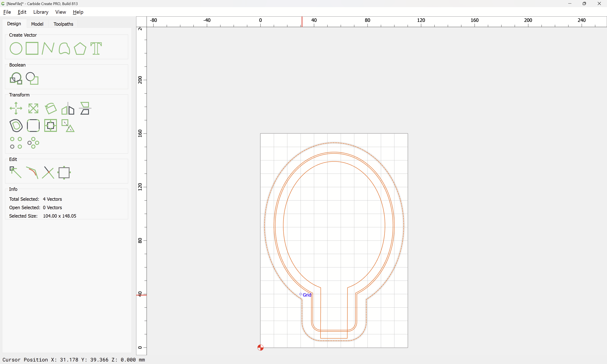Open the edit rectangle nodes tool
The image size is (607, 364).
pos(64,173)
